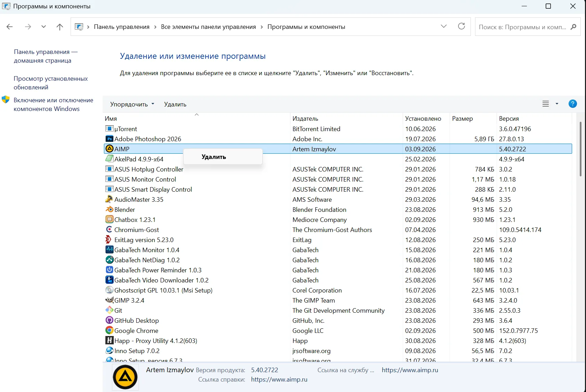
Task: Click the GabaTech Monitor 1.0.4 icon
Action: [x=109, y=250]
